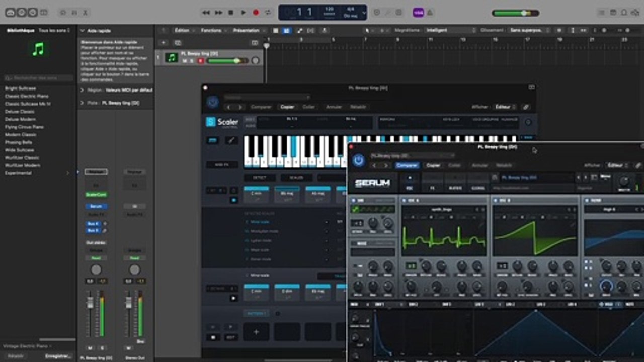Open Magnétisme Intelligent dropdown

tap(450, 30)
